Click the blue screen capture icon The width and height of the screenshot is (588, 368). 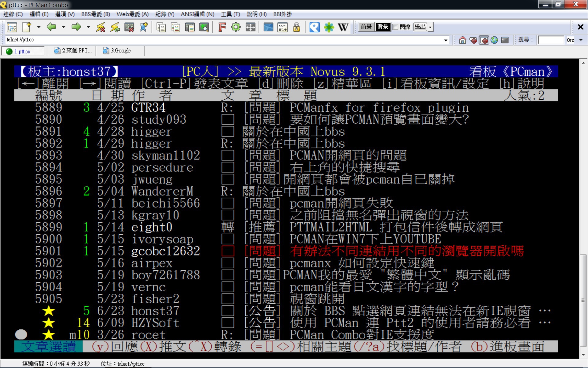tap(268, 27)
